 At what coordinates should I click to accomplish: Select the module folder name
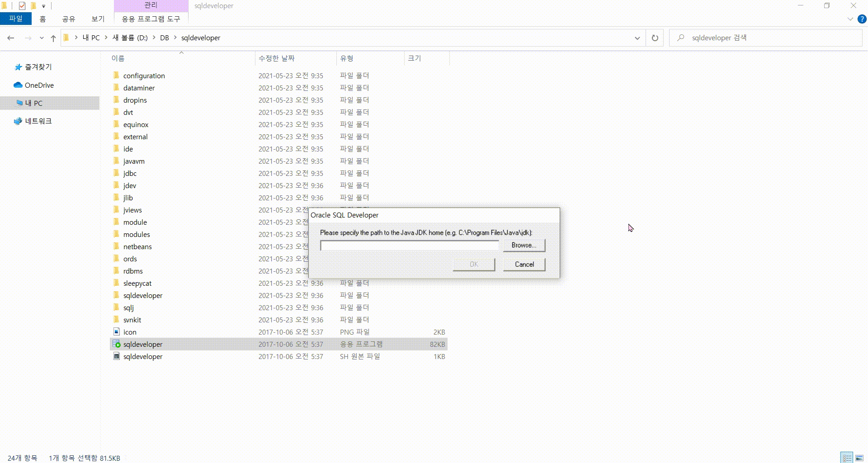point(135,222)
